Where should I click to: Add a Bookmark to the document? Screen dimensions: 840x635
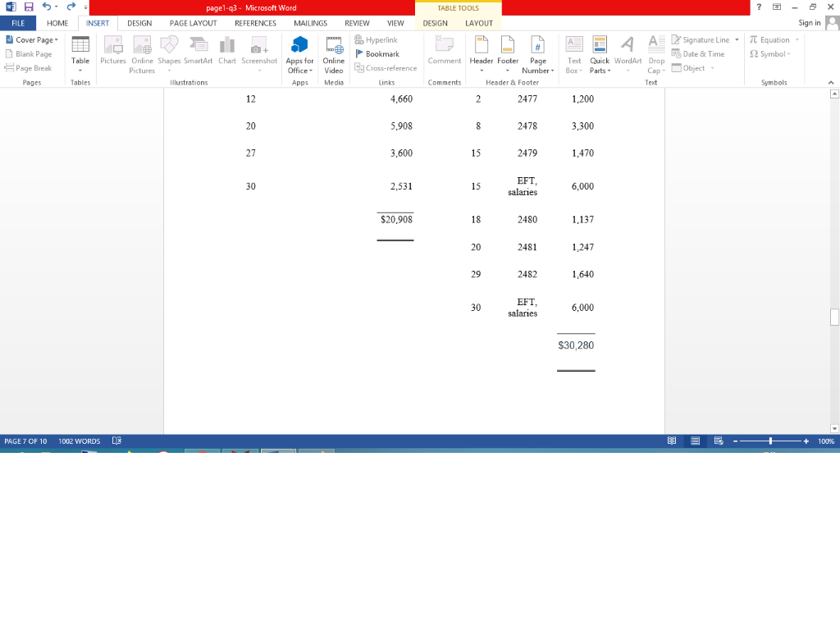tap(381, 53)
